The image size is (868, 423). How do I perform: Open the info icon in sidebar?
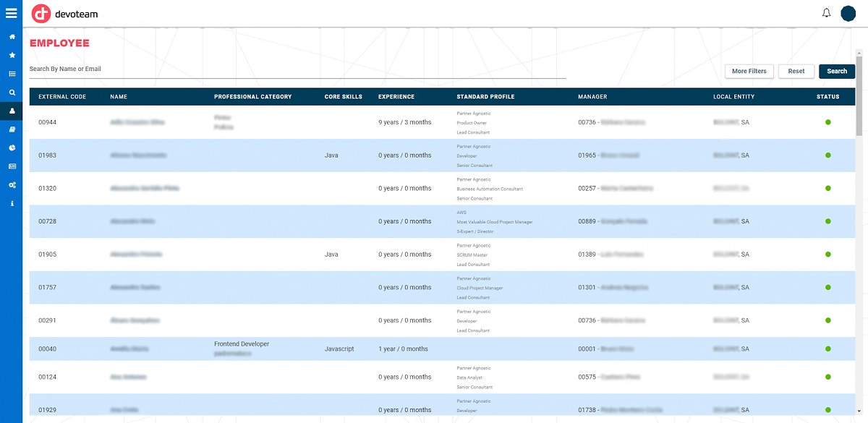pos(12,204)
